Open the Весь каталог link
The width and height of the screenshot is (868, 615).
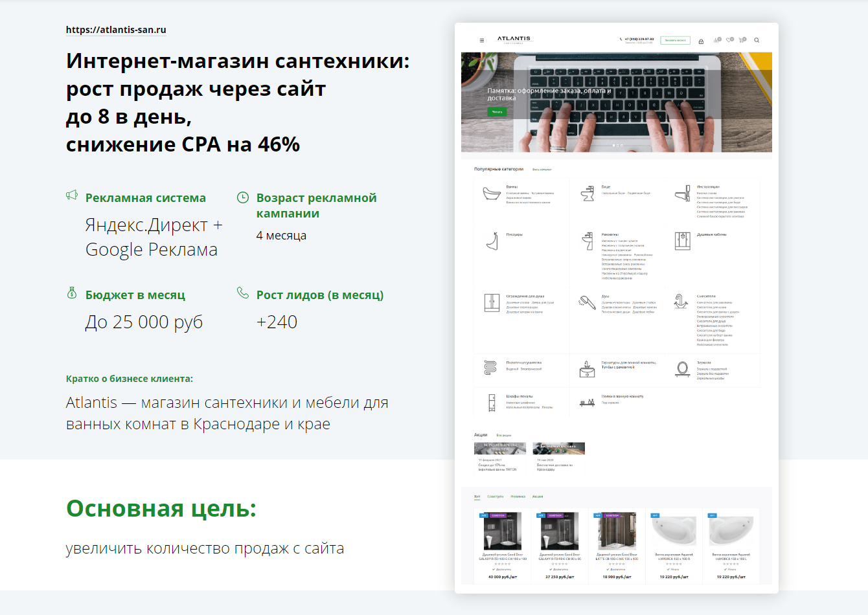point(542,170)
